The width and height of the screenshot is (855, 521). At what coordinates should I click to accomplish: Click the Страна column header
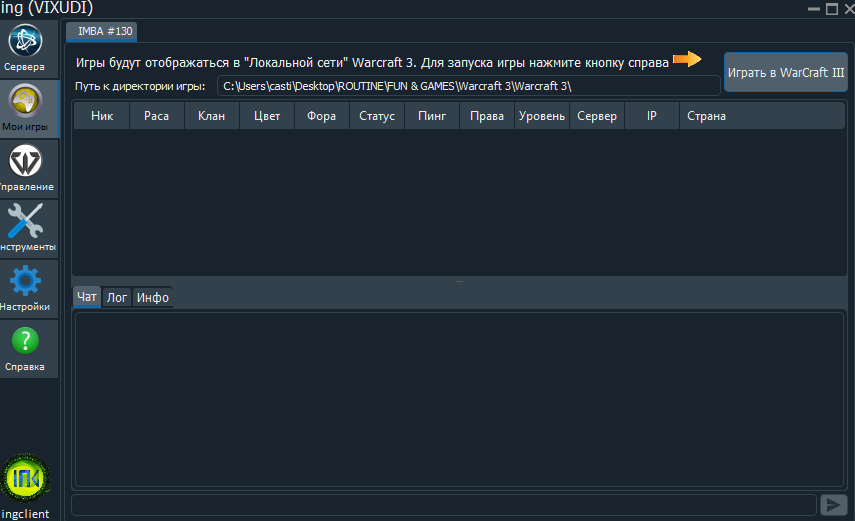click(706, 116)
